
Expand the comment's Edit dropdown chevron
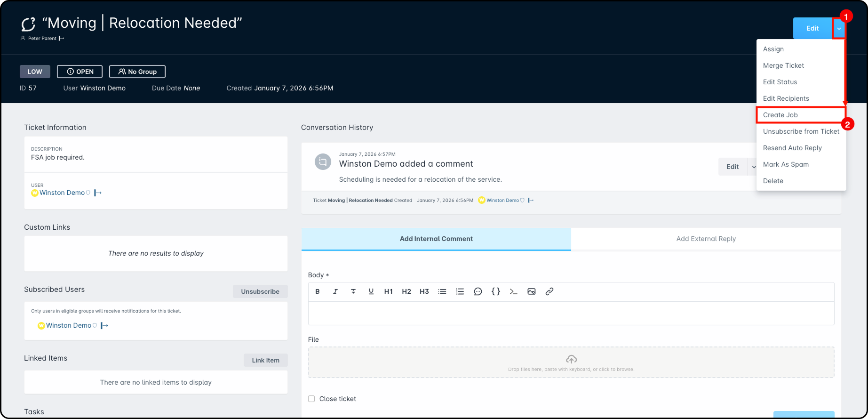(x=753, y=167)
